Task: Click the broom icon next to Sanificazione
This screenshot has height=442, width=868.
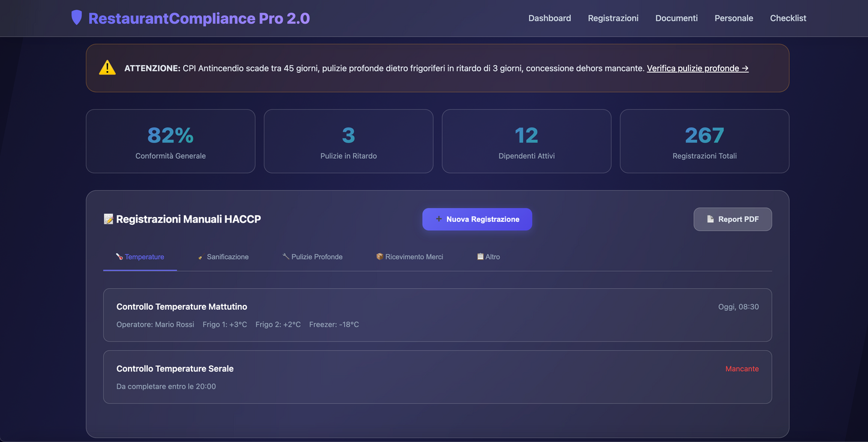Action: pos(200,256)
